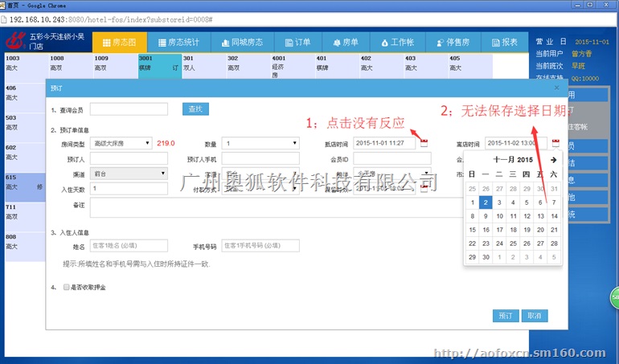This screenshot has width=619, height=364.
Task: Switch to the 报表 tab
Action: 505,43
